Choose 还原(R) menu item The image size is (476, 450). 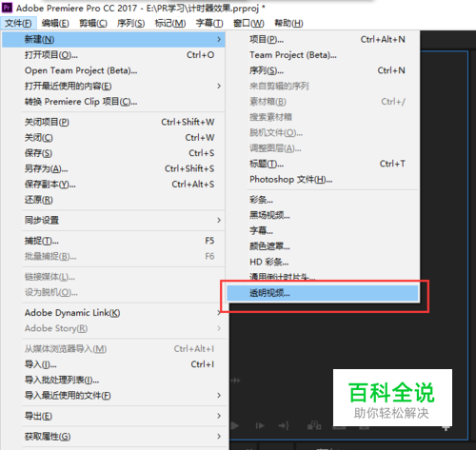pyautogui.click(x=113, y=200)
